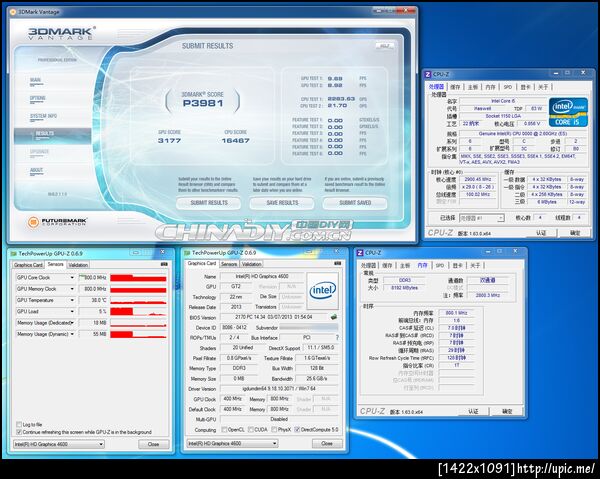Click the Driver Version field in GPU-Z
The image size is (600, 479).
point(279,389)
